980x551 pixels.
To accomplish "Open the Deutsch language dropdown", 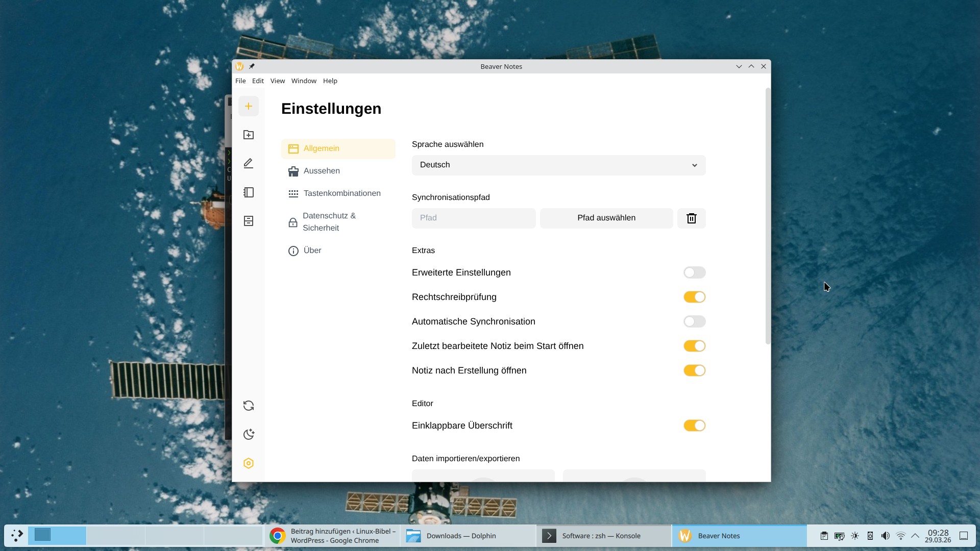I will click(558, 165).
